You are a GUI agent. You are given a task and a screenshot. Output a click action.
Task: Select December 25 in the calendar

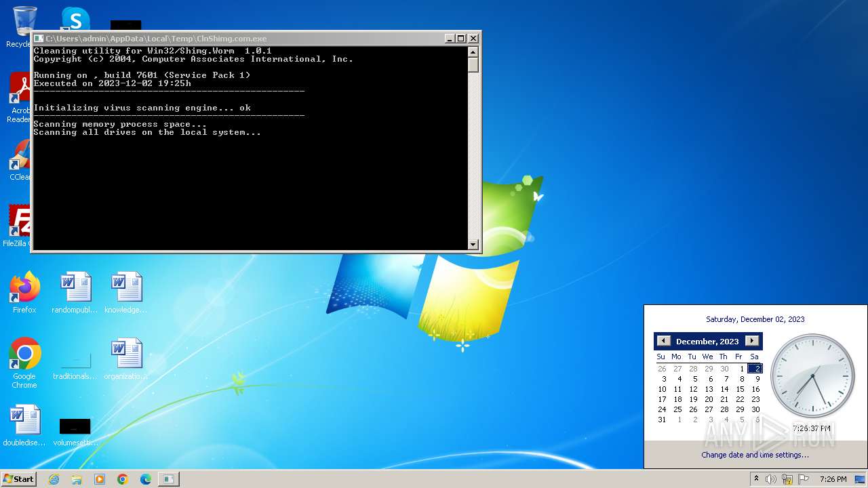click(677, 409)
